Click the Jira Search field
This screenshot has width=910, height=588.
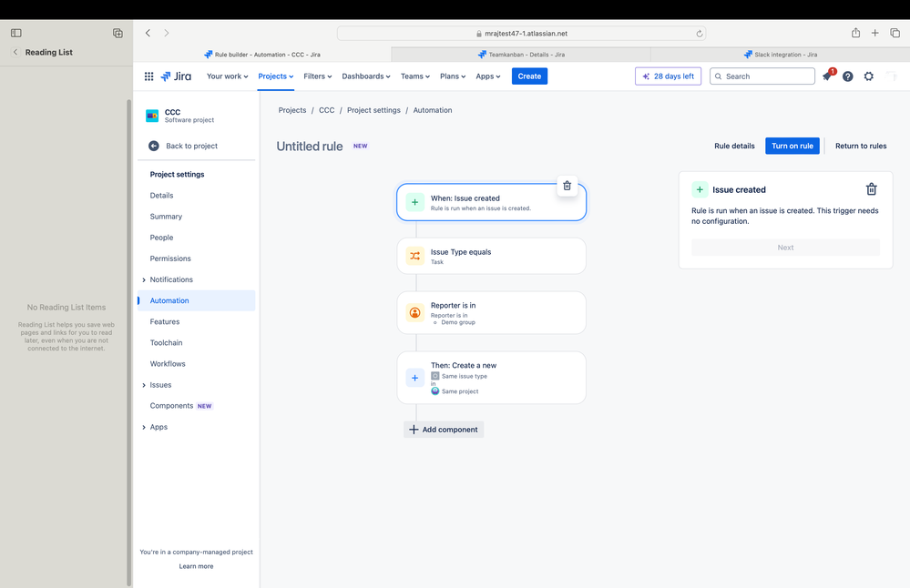click(762, 76)
